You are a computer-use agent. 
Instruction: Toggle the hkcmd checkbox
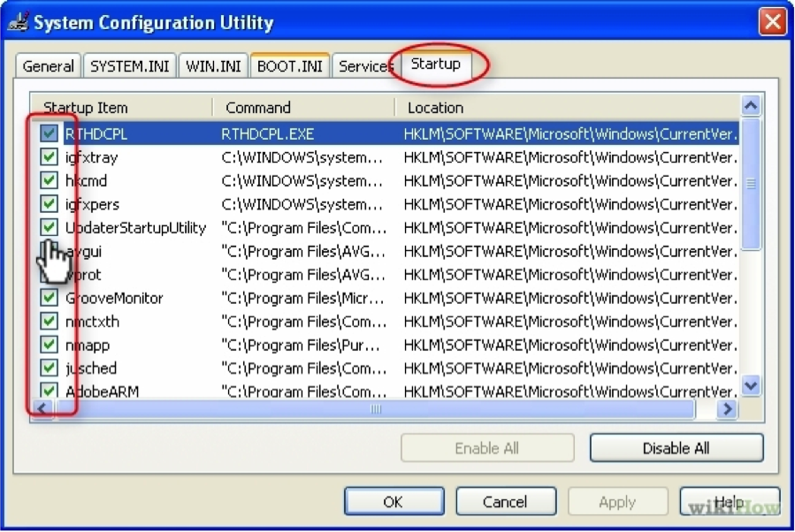point(49,180)
